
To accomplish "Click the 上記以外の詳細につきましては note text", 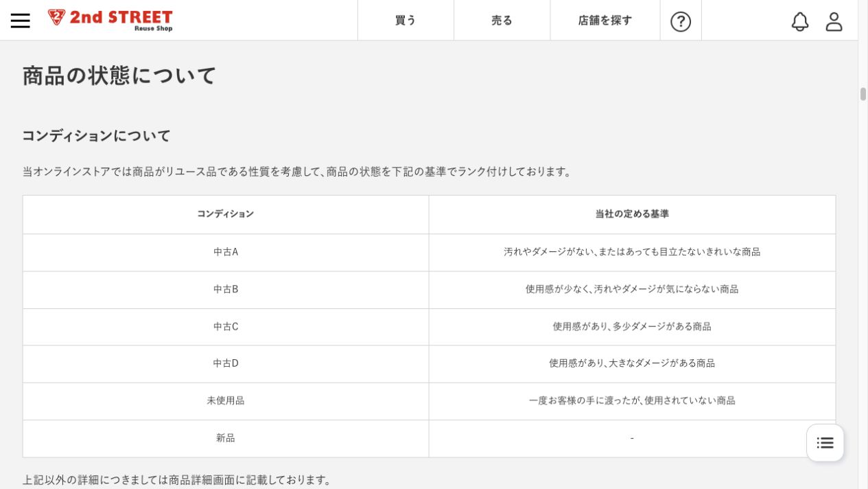I will (178, 480).
